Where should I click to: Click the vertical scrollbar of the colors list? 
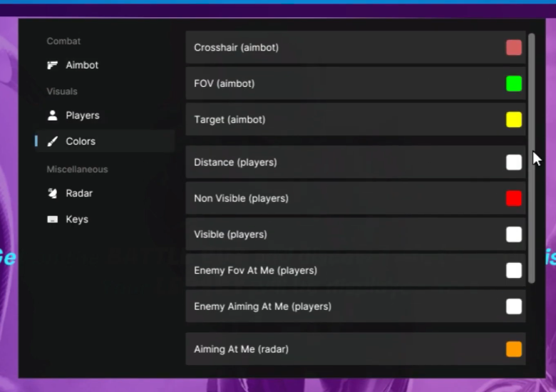531,157
